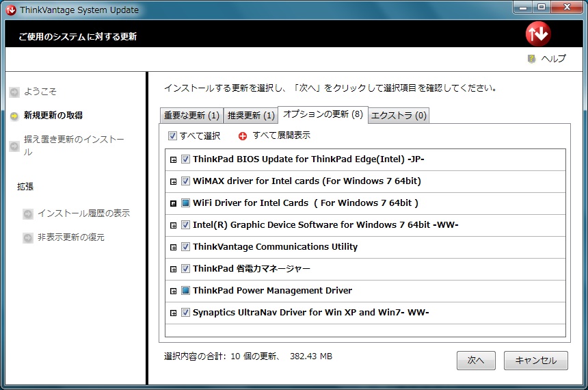Maximize the System Update window
The width and height of the screenshot is (588, 390).
(x=542, y=7)
